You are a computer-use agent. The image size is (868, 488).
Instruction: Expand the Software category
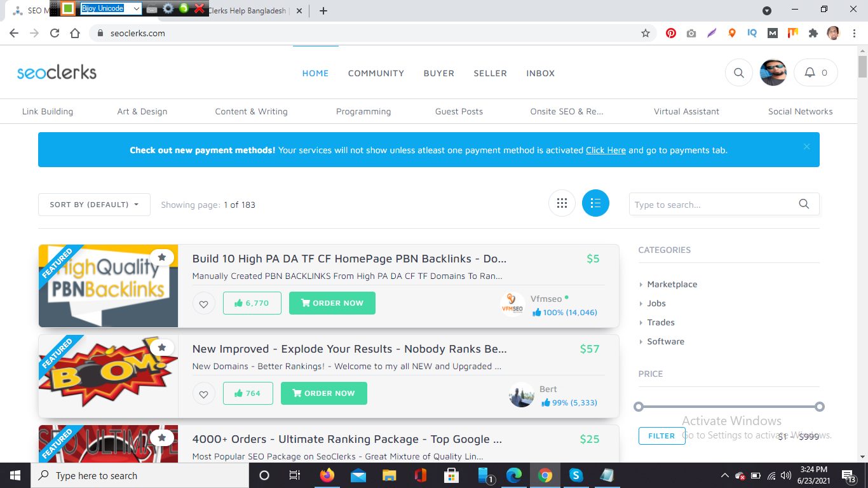tap(666, 341)
